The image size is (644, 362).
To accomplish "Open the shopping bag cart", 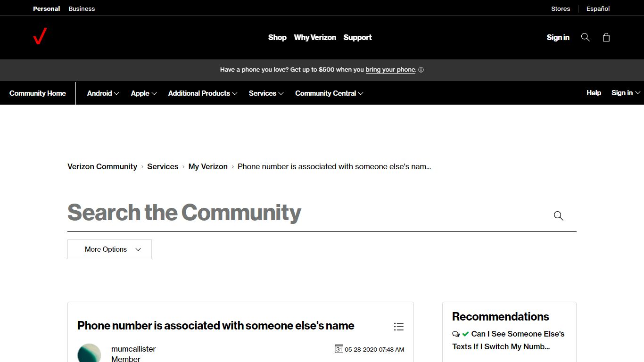I will click(606, 37).
